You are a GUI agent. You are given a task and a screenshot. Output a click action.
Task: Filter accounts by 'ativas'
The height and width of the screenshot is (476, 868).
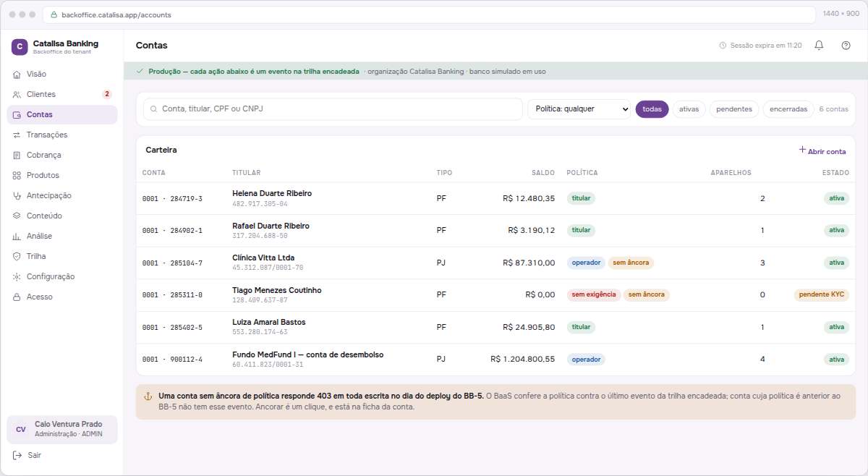click(x=689, y=109)
